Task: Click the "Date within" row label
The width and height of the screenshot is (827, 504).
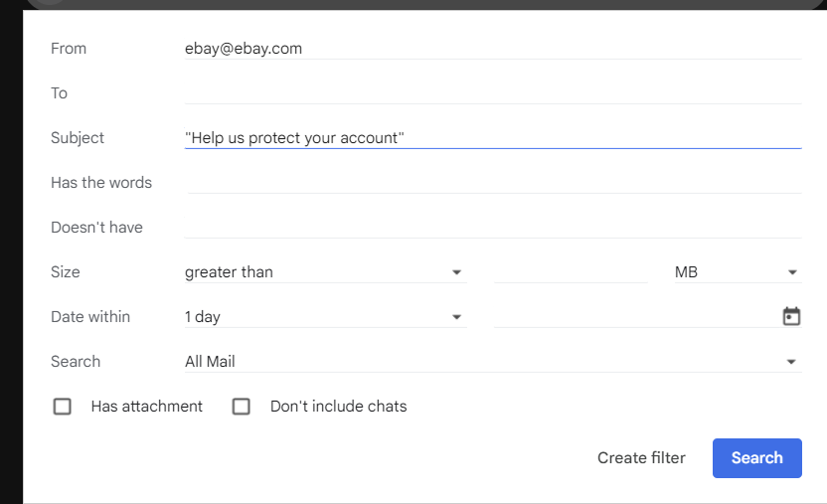Action: point(90,317)
